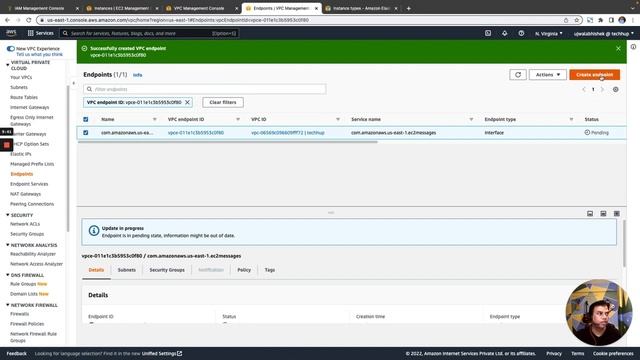This screenshot has width=640, height=360.
Task: Collapse the side navigation panel
Action: [x=73, y=83]
